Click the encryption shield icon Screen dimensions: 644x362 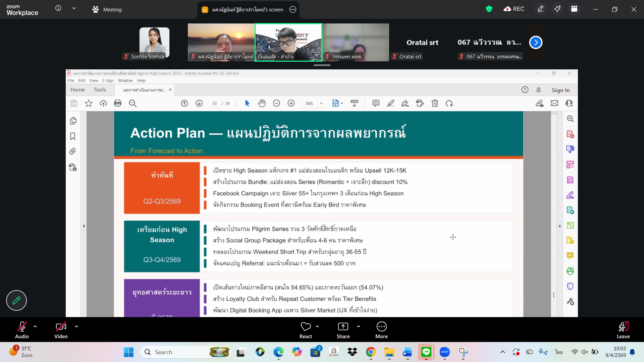click(489, 9)
